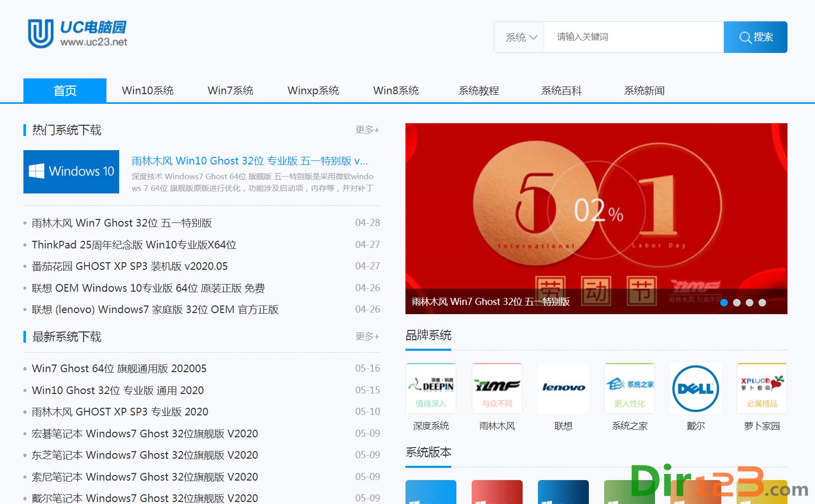Image resolution: width=815 pixels, height=504 pixels.
Task: Click the first blue 系统版本 tile
Action: coord(431,492)
